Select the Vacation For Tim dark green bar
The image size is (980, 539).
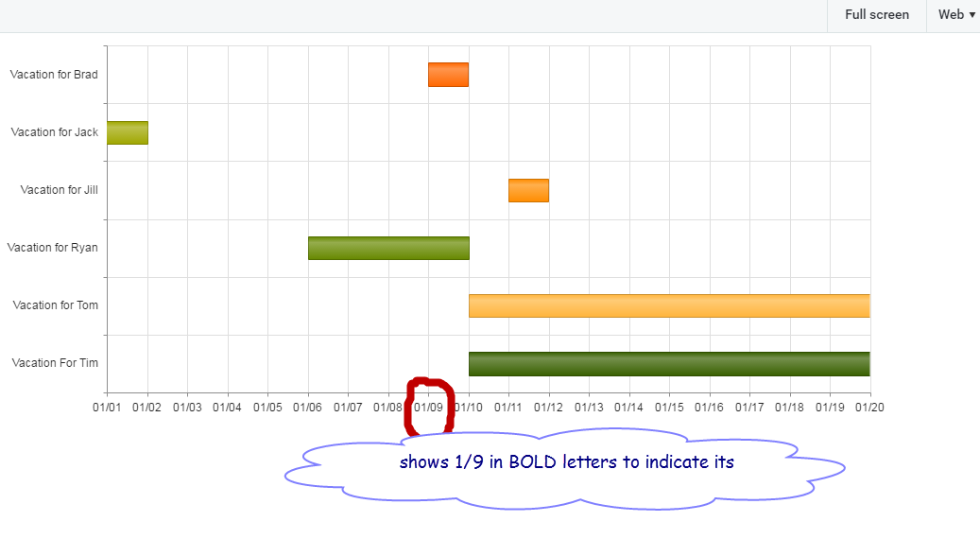[x=669, y=364]
